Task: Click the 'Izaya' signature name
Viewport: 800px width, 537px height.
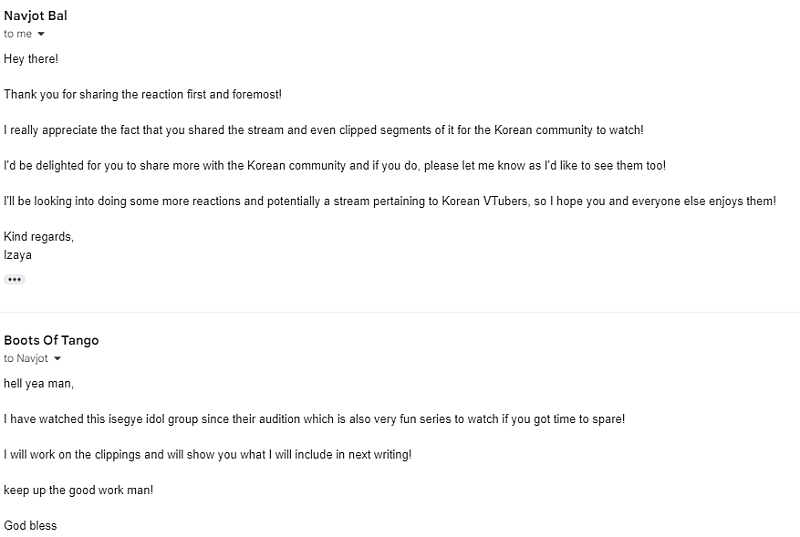Action: tap(18, 255)
